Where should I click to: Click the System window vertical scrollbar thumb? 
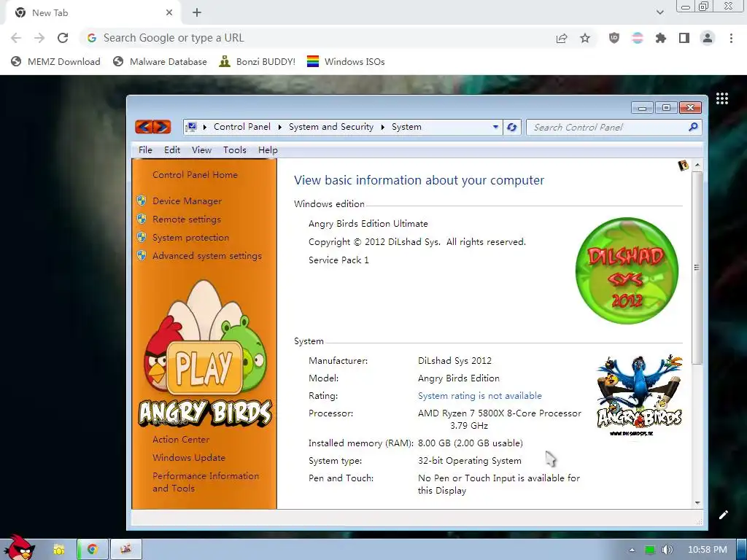click(697, 268)
